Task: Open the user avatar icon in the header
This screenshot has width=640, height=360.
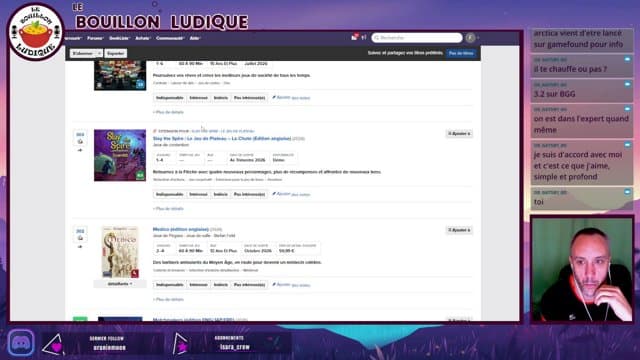Action: tap(470, 38)
